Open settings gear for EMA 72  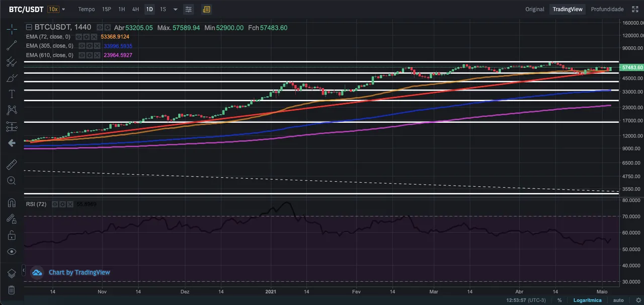click(86, 37)
